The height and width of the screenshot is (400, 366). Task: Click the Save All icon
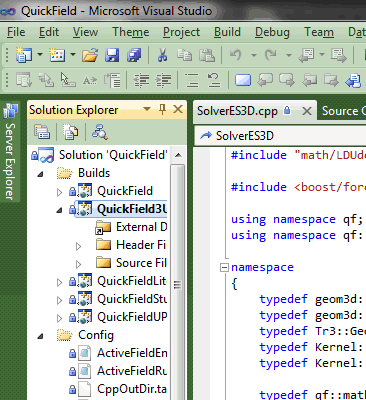click(134, 55)
